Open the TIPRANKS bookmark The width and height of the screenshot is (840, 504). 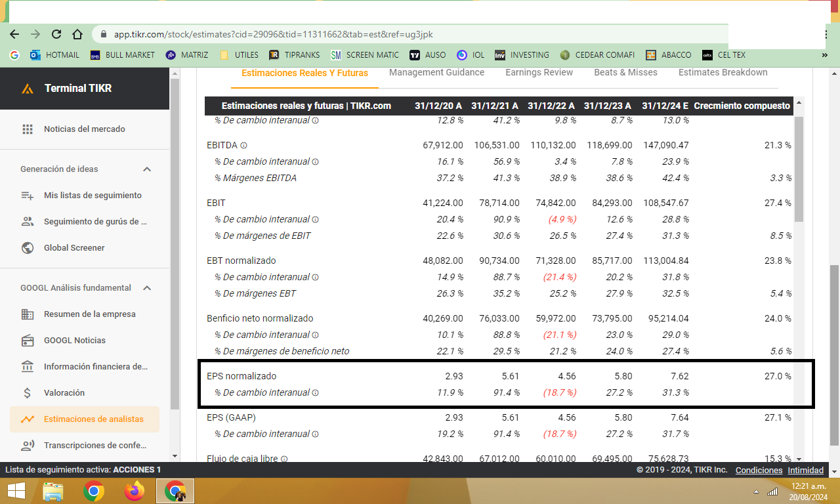click(295, 55)
